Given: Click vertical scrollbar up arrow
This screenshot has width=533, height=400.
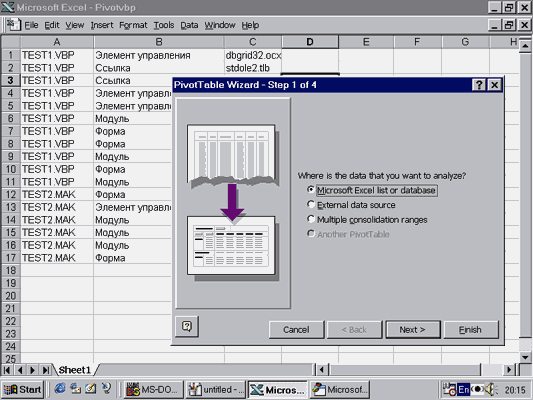Looking at the screenshot, I should [x=526, y=45].
